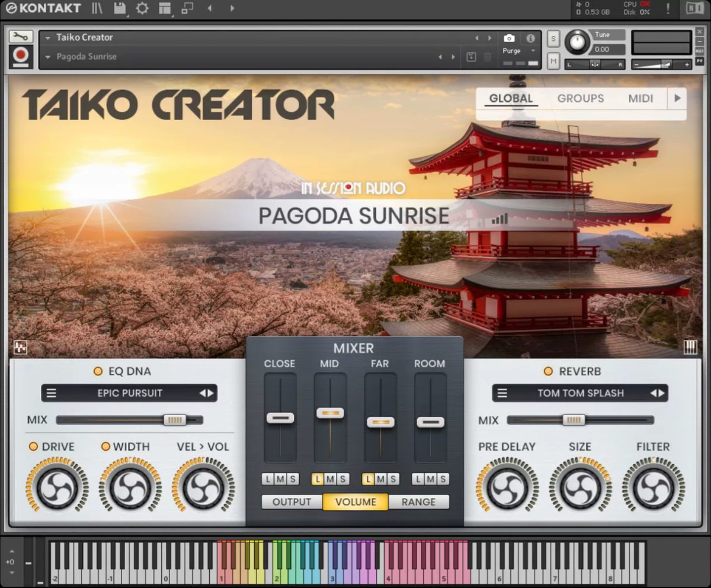711x588 pixels.
Task: Click the Native Instruments logo icon
Action: [695, 8]
